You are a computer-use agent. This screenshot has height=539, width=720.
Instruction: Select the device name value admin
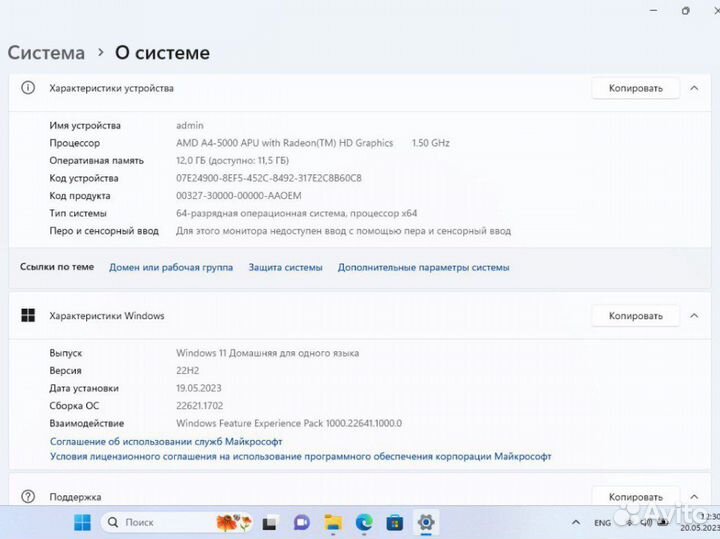point(190,125)
